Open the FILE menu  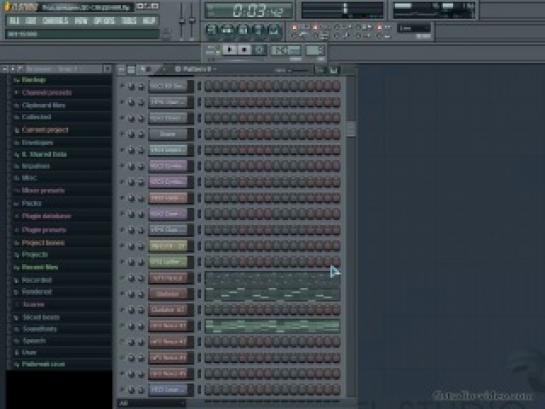[x=14, y=21]
